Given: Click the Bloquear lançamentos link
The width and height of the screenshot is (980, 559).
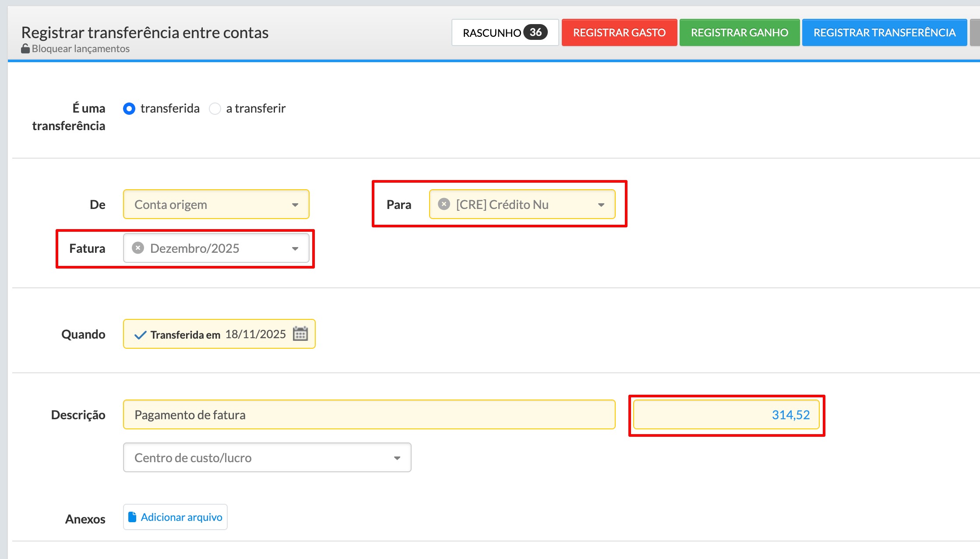Looking at the screenshot, I should click(81, 49).
